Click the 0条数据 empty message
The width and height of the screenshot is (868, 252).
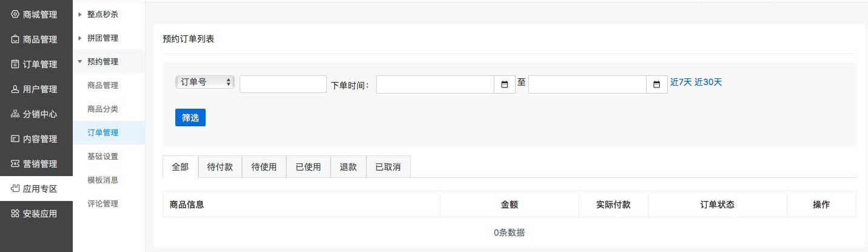tap(510, 233)
